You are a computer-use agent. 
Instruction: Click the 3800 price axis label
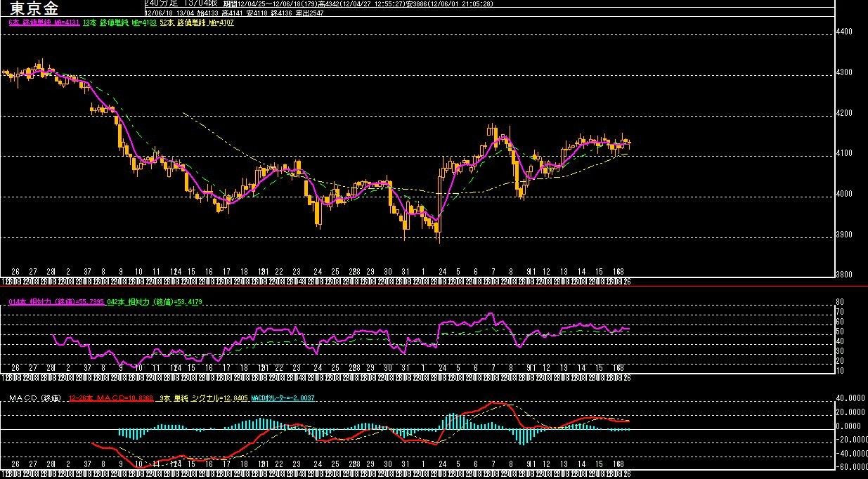click(x=843, y=275)
